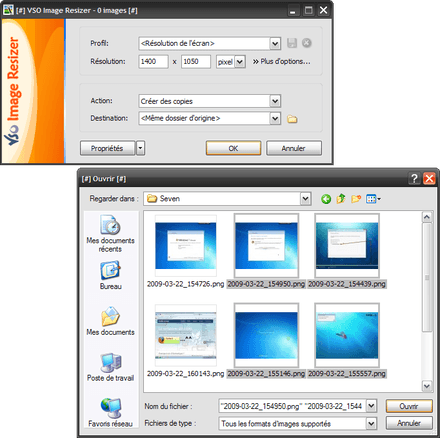Open Poste de travail location
The height and width of the screenshot is (438, 440).
110,367
